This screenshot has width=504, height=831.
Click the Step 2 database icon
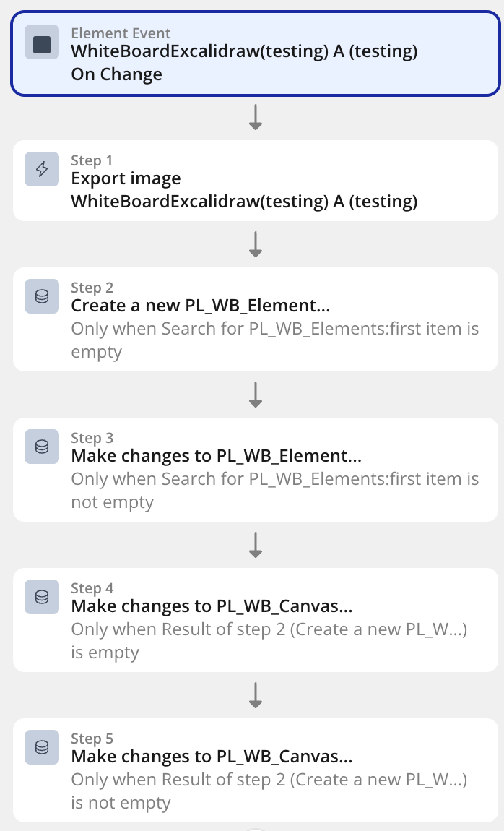tap(42, 296)
